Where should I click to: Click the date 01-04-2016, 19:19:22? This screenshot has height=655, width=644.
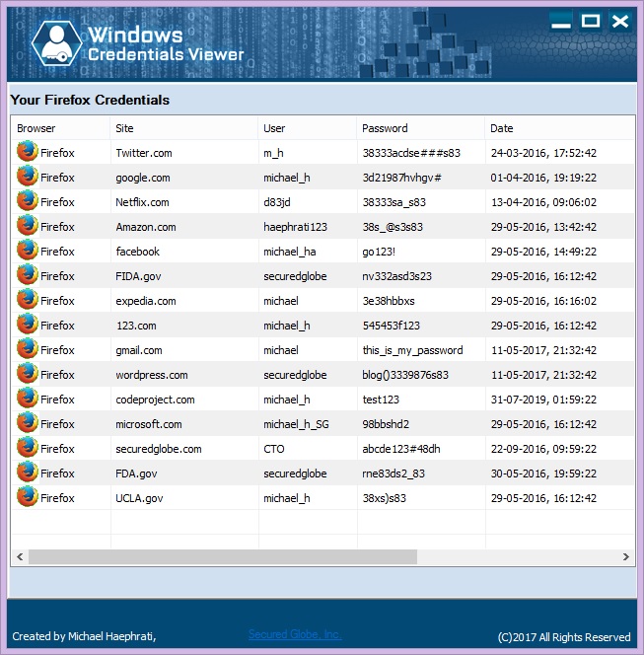coord(543,178)
